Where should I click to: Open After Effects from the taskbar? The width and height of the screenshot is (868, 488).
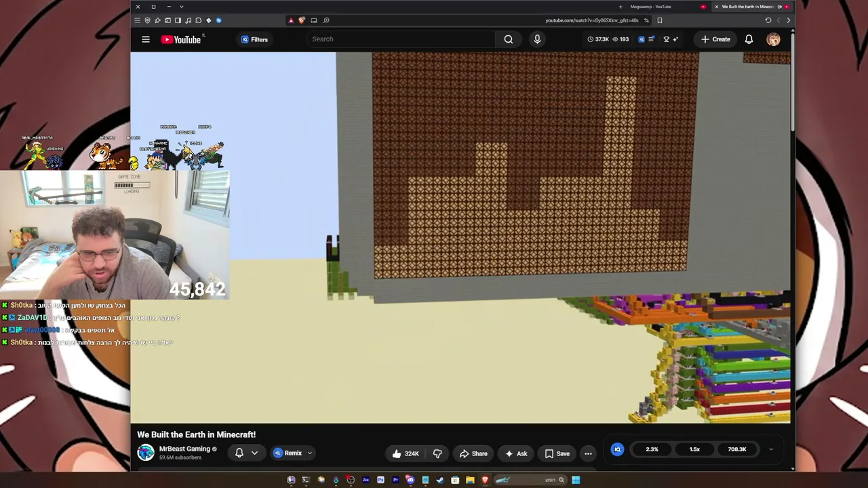point(366,480)
